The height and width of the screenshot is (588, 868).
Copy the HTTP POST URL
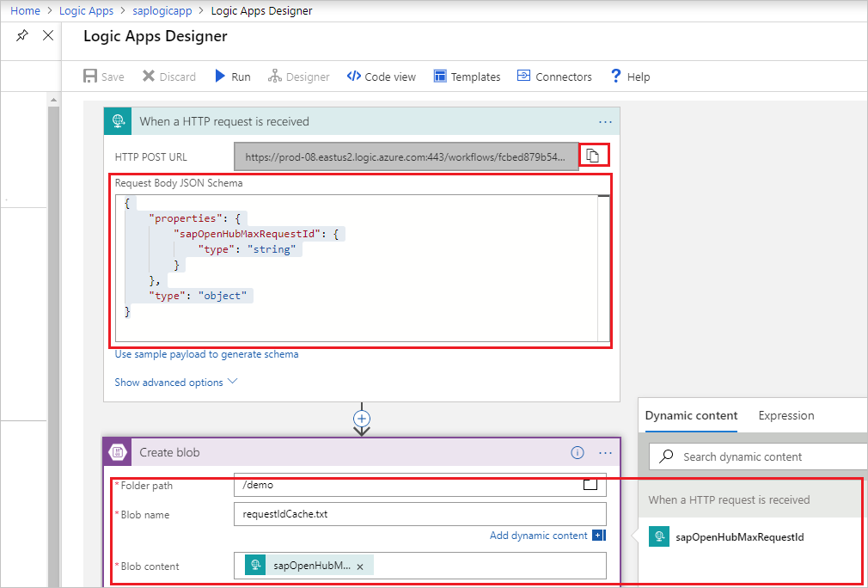594,155
